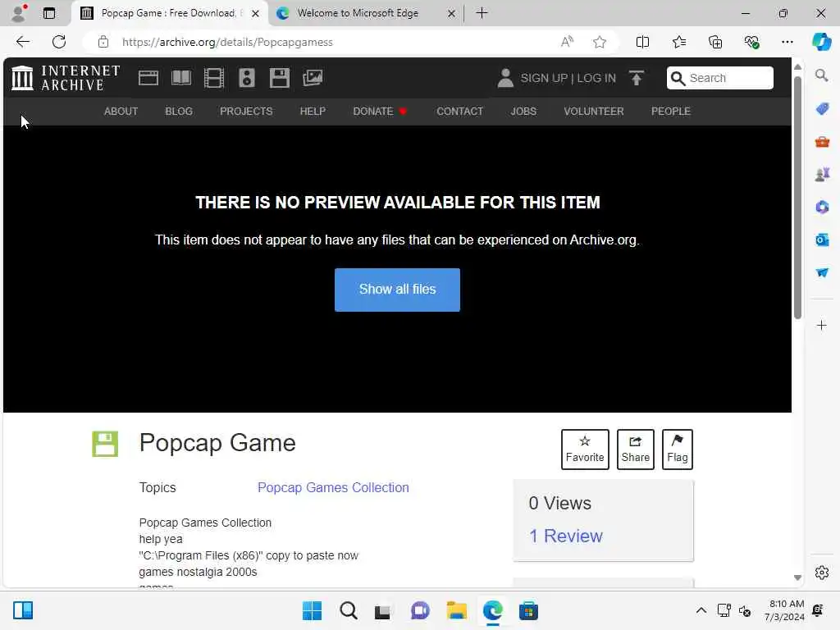
Task: Click the Share button
Action: [636, 450]
